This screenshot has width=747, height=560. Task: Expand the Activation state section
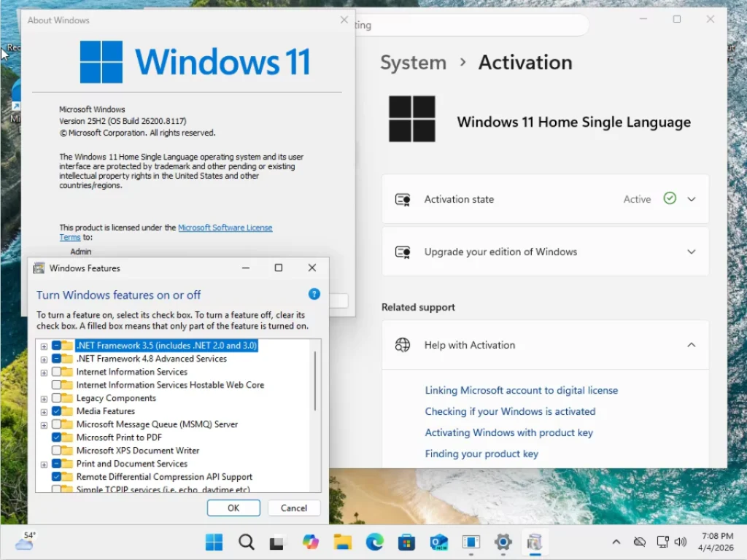692,199
